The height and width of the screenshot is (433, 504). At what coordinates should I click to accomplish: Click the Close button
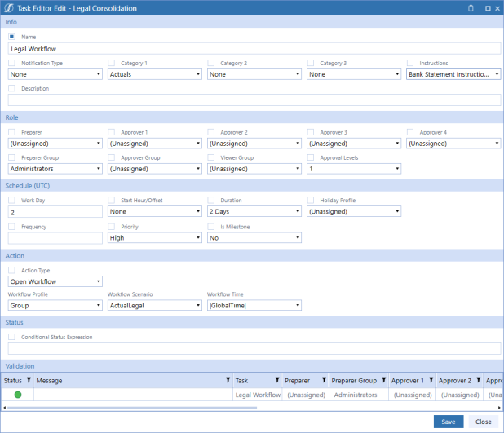coord(483,422)
